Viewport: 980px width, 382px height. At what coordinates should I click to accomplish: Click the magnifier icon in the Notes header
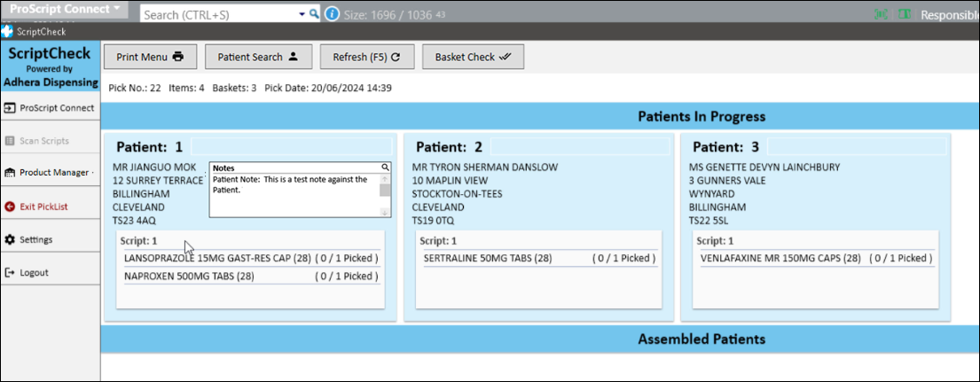[386, 168]
